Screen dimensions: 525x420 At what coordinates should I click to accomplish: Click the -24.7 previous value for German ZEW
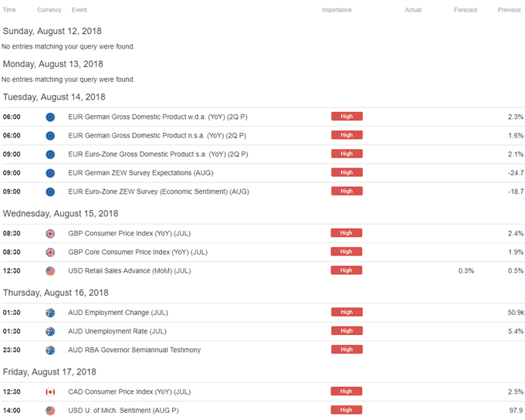(516, 173)
